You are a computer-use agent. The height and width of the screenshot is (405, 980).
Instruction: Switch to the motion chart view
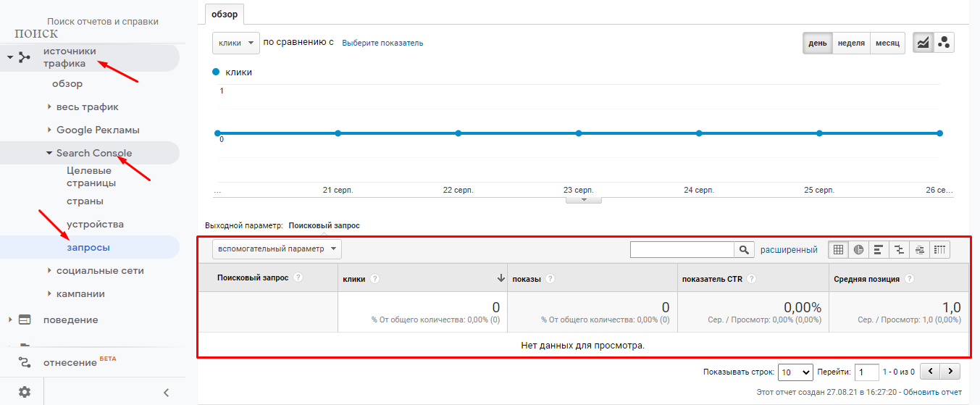pos(944,43)
